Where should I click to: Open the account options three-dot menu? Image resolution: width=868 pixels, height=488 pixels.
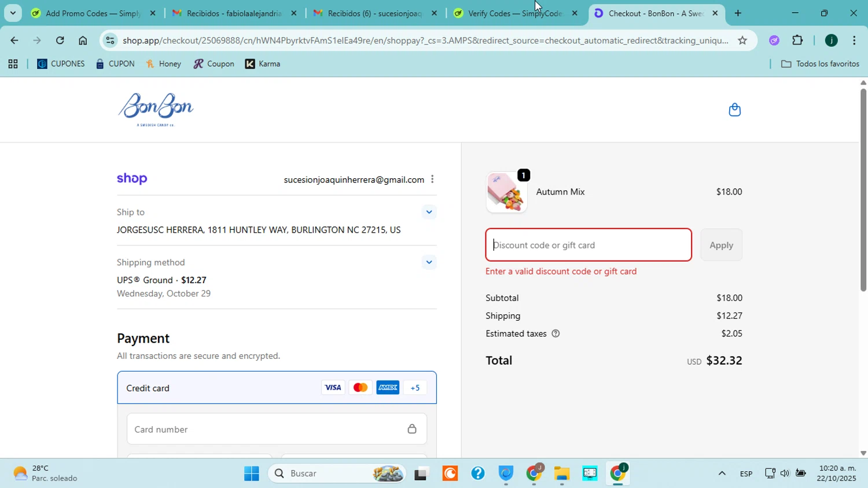[432, 179]
